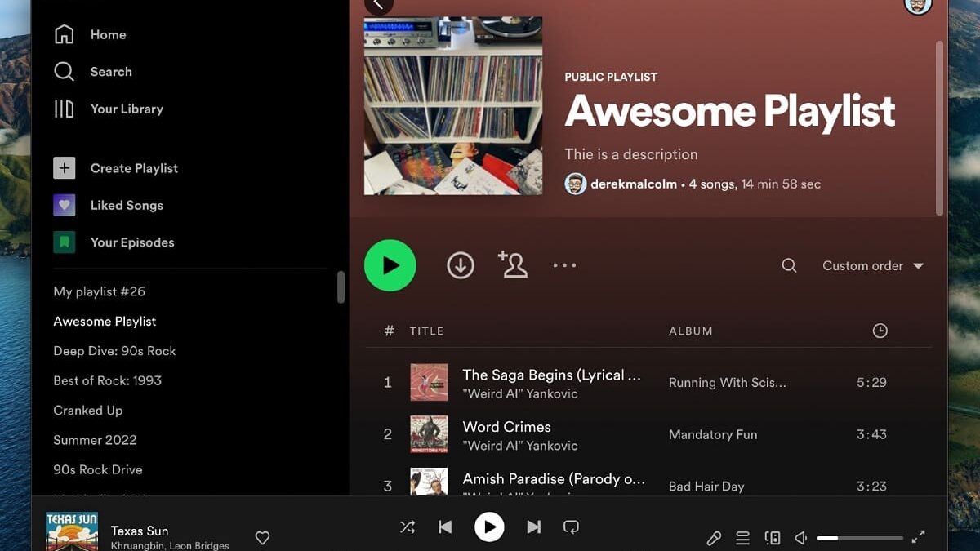Click the volume slider
This screenshot has height=551, width=980.
860,538
